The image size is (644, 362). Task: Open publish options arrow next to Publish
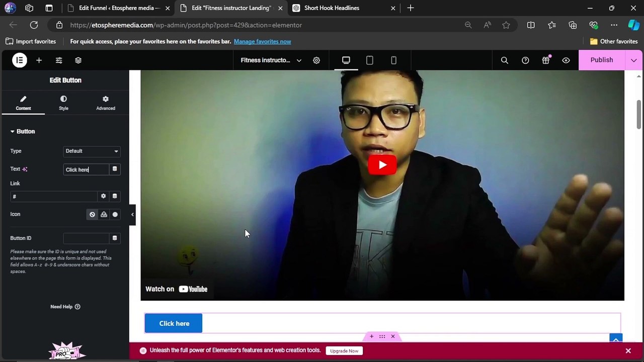(x=633, y=60)
